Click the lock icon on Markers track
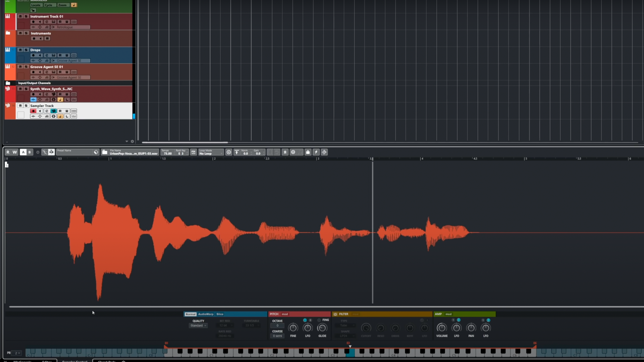The height and width of the screenshot is (362, 644). 33,10
